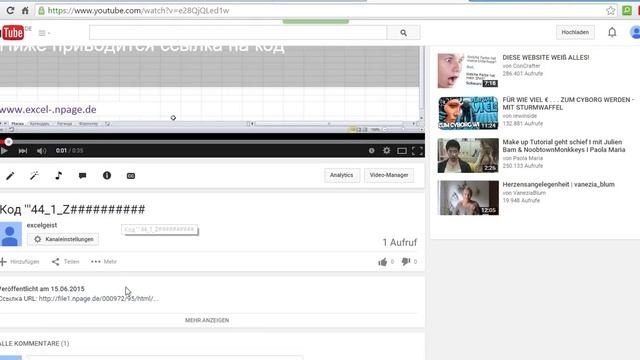Open the Paola Maria channel link
Image resolution: width=640 pixels, height=360 pixels.
(528, 158)
